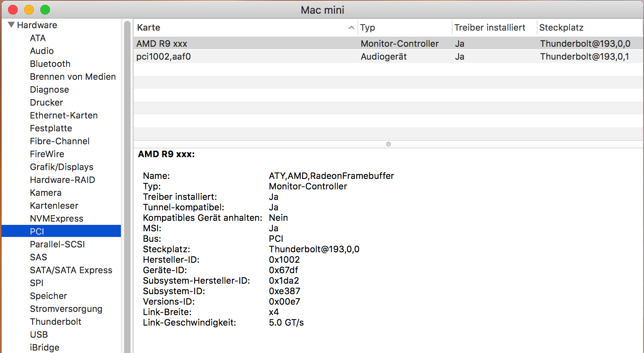Click the Audiogerät type cell

384,56
